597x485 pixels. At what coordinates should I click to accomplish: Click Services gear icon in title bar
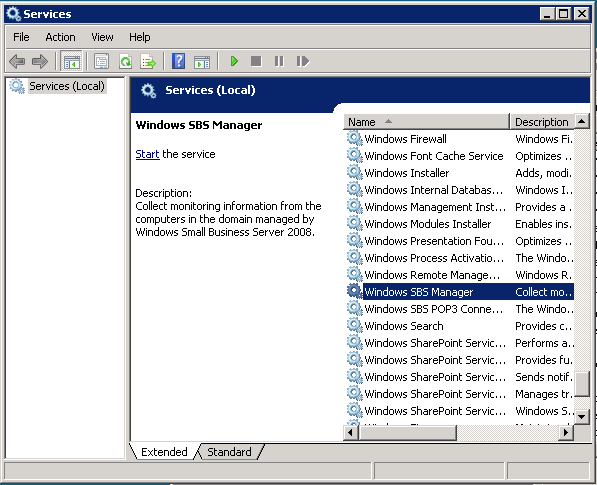pos(14,14)
